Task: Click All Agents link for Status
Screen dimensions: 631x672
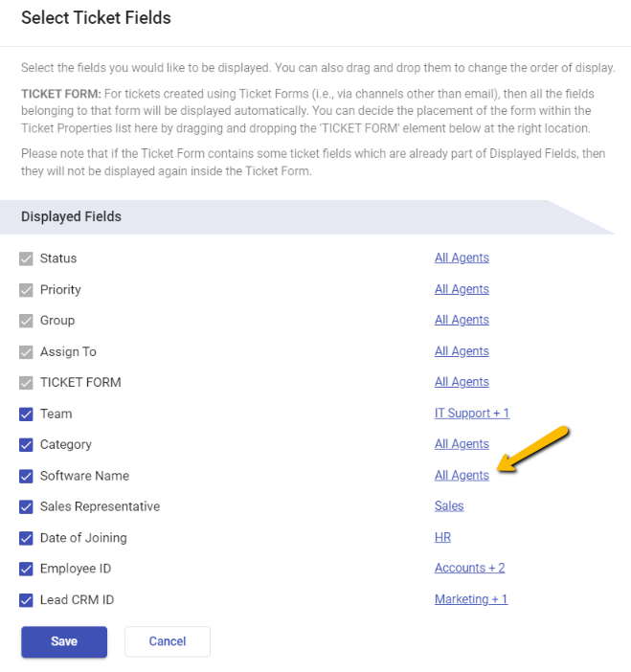Action: (x=462, y=258)
